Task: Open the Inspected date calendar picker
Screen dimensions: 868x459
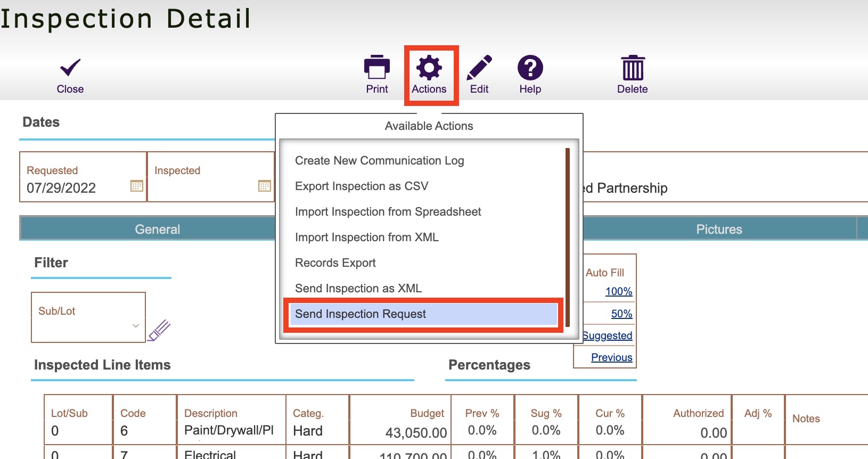Action: point(265,186)
